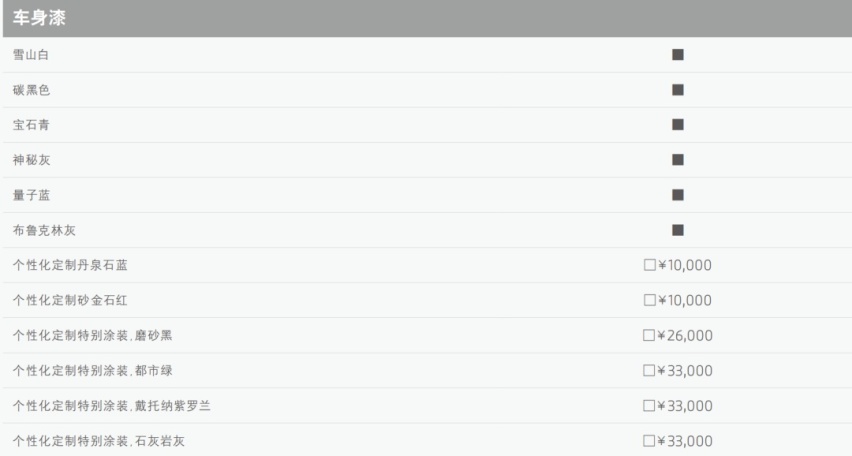Click the ¥26,000 price text
The height and width of the screenshot is (456, 852).
coord(685,335)
